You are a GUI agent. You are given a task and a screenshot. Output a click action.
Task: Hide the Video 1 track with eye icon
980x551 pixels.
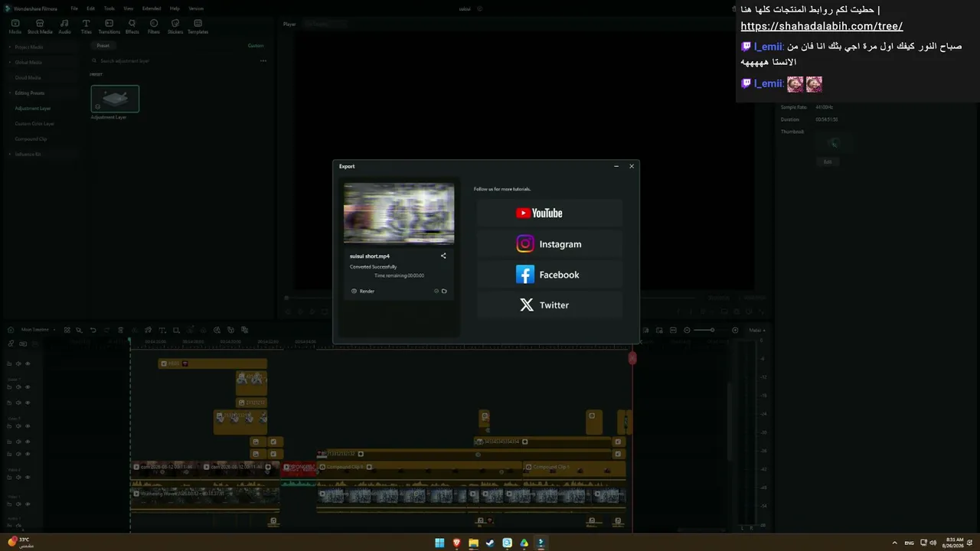[28, 504]
